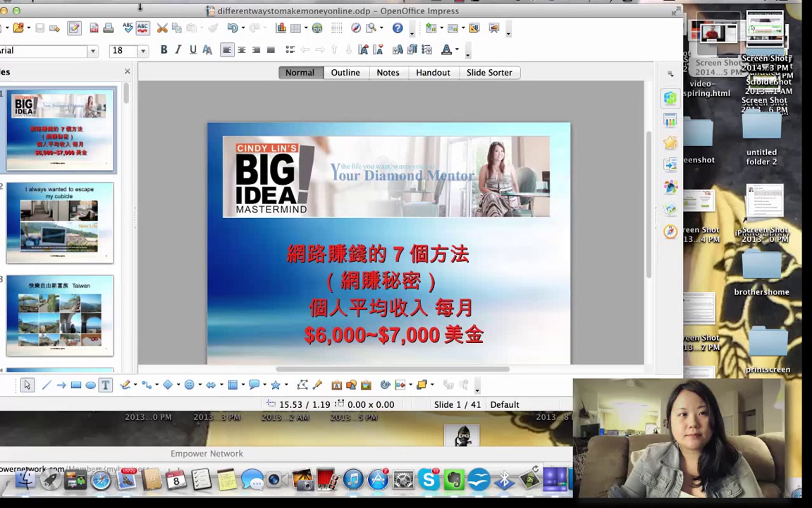Viewport: 812px width, 508px height.
Task: Toggle Italic formatting
Action: tap(178, 50)
